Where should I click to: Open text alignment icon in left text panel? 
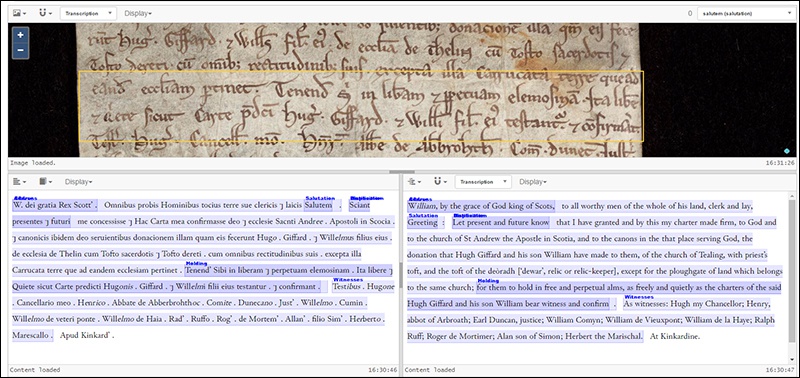click(19, 182)
